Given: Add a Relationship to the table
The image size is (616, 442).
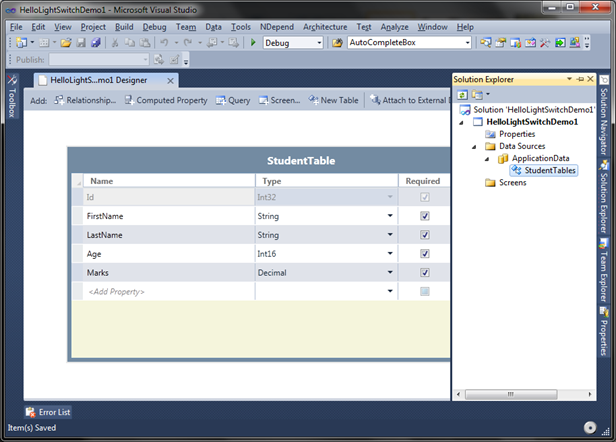Looking at the screenshot, I should click(x=85, y=100).
